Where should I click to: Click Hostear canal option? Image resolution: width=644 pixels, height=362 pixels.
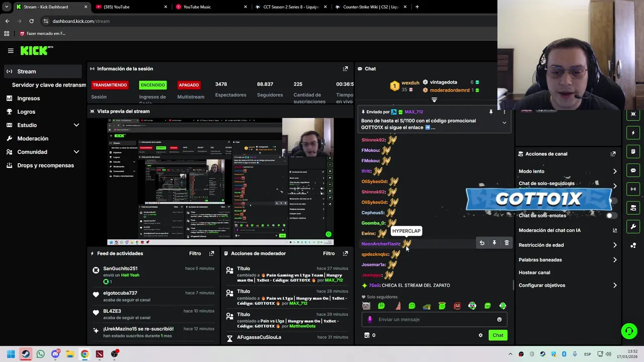[534, 273]
